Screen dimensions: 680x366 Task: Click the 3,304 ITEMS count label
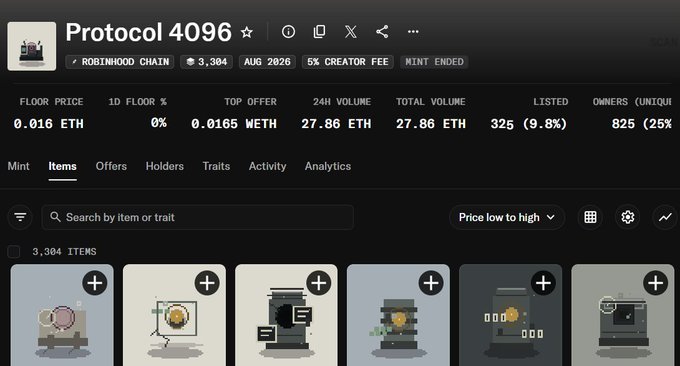pos(64,252)
